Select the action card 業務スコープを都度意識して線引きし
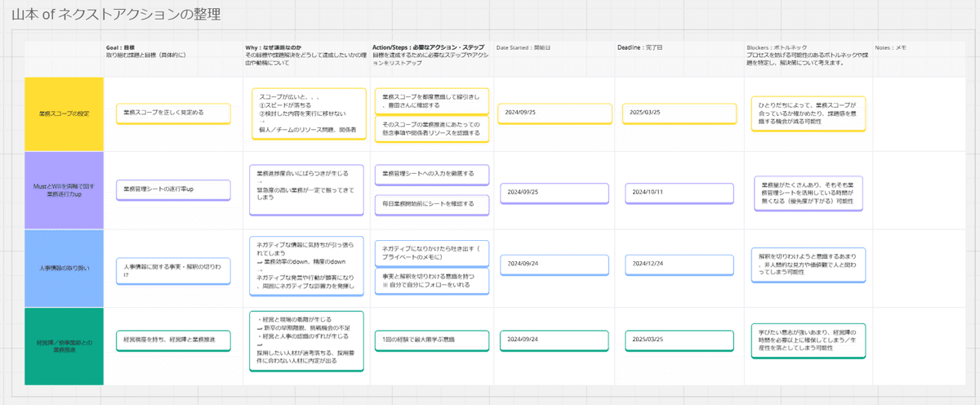Viewport: 980px width, 405px height. tap(432, 100)
